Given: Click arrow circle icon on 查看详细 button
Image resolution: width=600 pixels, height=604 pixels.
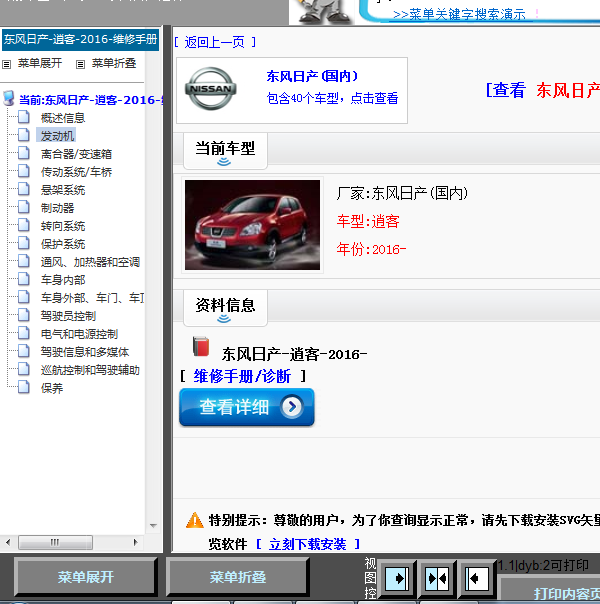Looking at the screenshot, I should point(292,406).
